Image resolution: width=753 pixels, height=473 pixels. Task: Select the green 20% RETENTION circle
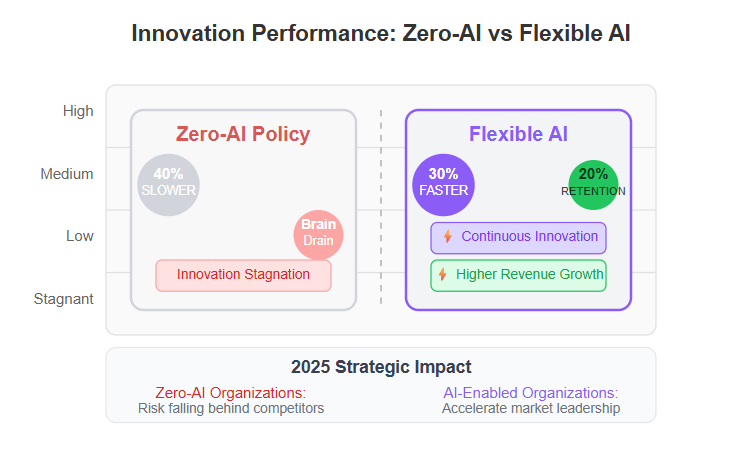pos(593,185)
